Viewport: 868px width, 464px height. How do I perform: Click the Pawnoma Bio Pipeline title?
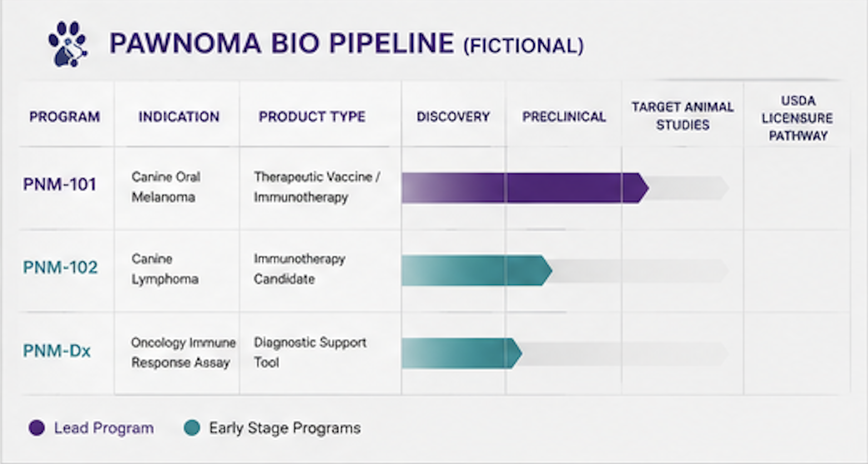[x=346, y=44]
